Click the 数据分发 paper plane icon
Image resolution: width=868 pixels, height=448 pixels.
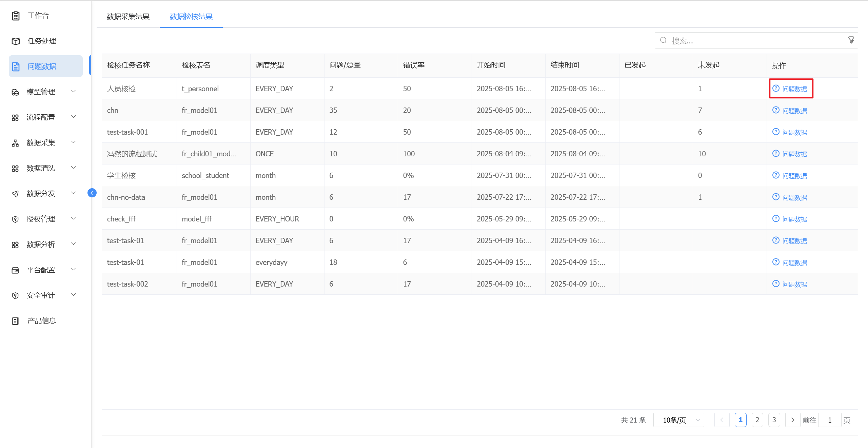tap(15, 194)
